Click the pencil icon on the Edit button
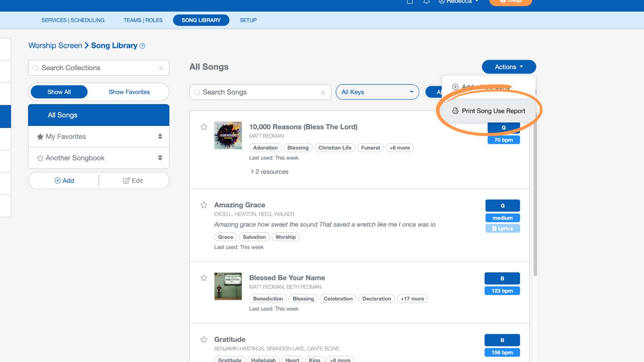 click(126, 181)
